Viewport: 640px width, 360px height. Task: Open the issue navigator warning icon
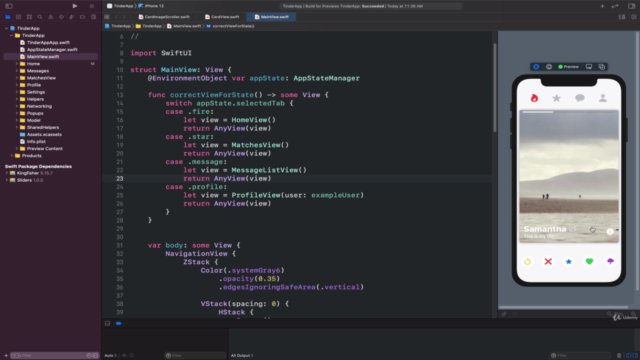[x=51, y=17]
